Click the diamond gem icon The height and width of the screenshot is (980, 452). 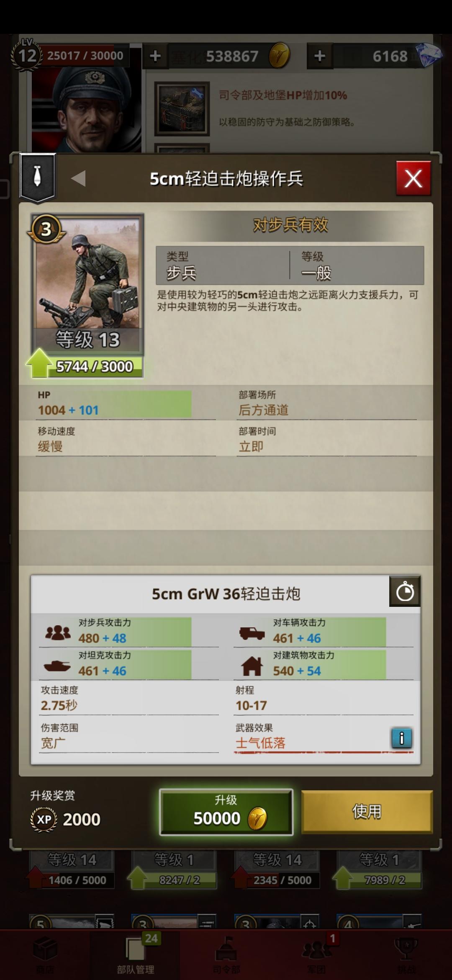click(x=429, y=55)
